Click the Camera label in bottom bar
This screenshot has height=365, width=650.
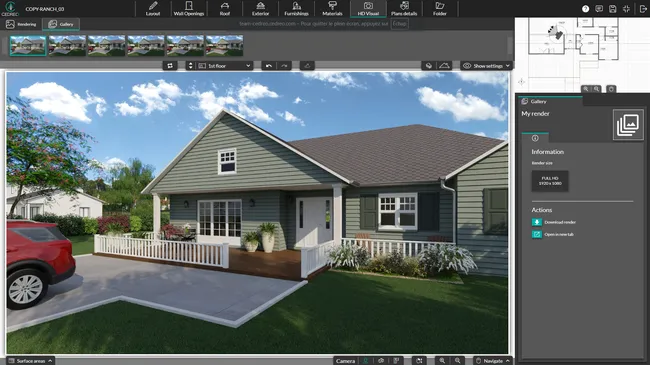pos(345,361)
